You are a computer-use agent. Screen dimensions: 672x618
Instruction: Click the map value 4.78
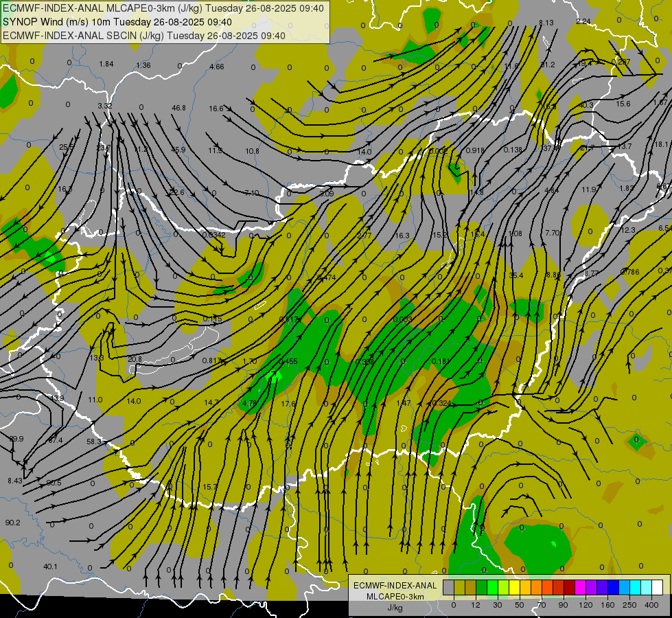pos(250,403)
